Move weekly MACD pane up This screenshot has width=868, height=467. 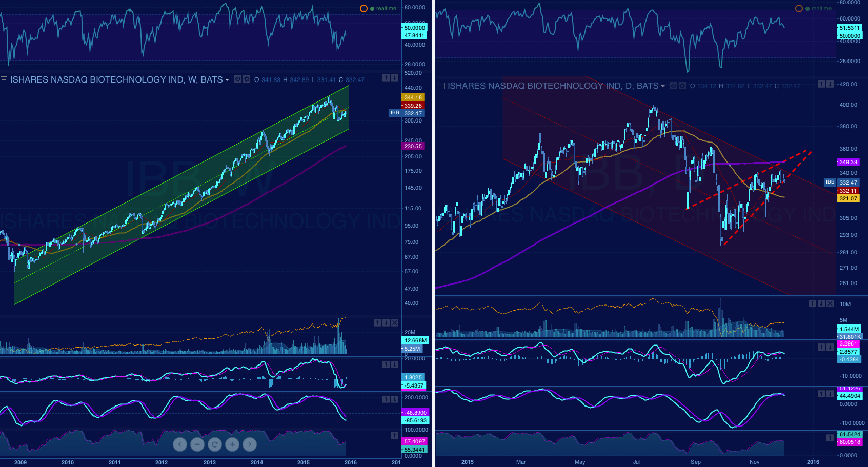click(386, 364)
